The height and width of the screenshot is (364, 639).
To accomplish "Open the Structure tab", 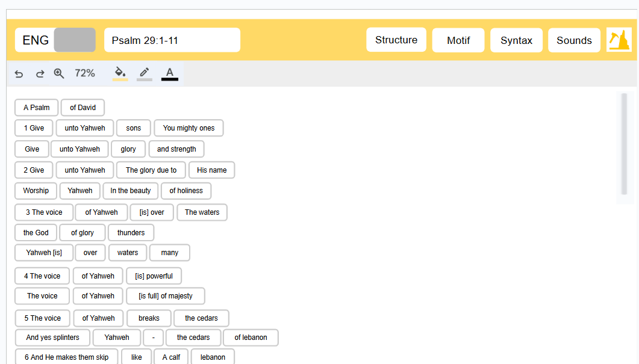I will [x=396, y=40].
